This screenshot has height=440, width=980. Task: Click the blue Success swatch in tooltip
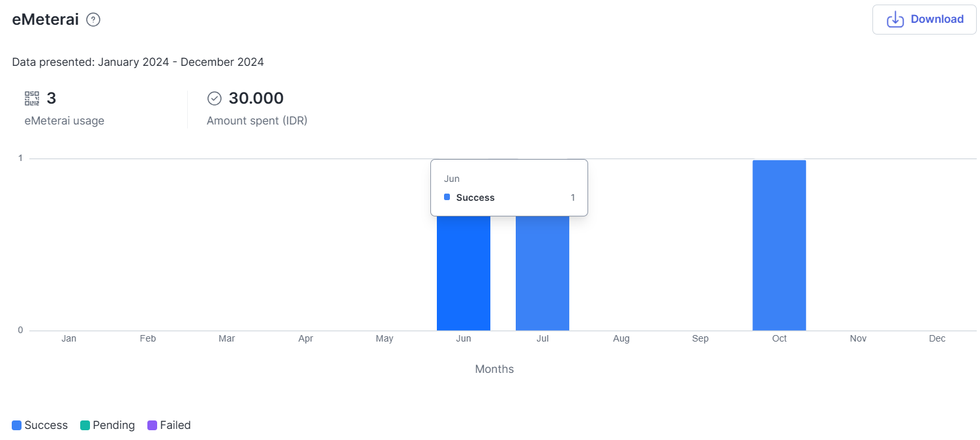[447, 198]
